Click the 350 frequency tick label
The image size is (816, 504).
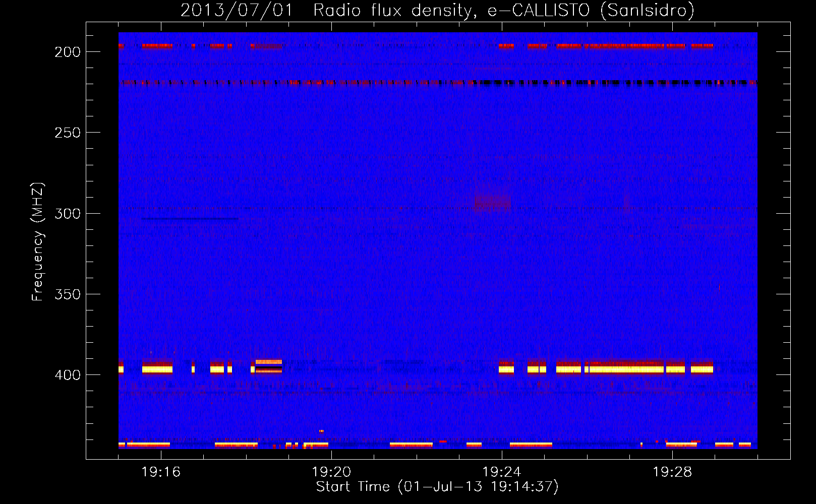(x=68, y=294)
